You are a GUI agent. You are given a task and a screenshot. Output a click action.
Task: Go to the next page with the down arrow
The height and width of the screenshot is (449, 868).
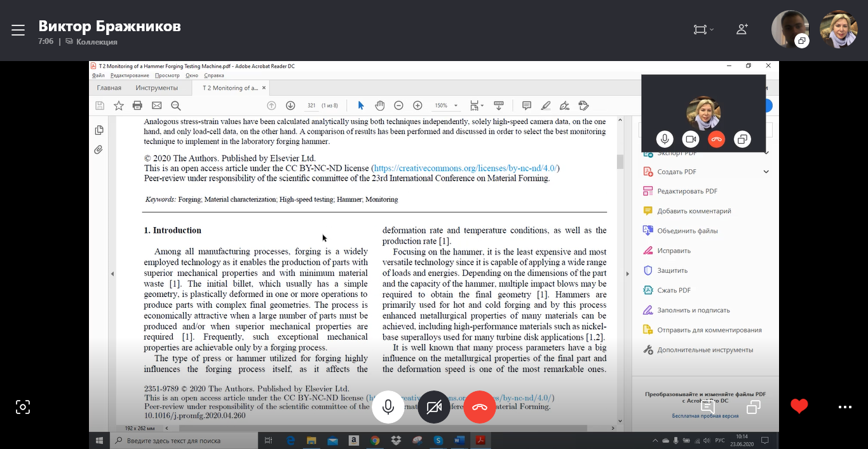pos(290,106)
